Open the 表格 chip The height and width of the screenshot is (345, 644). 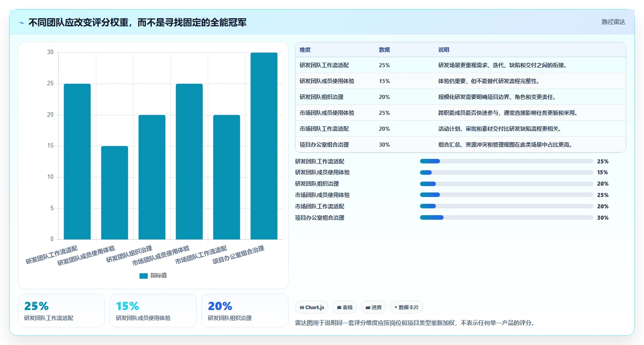click(x=345, y=307)
